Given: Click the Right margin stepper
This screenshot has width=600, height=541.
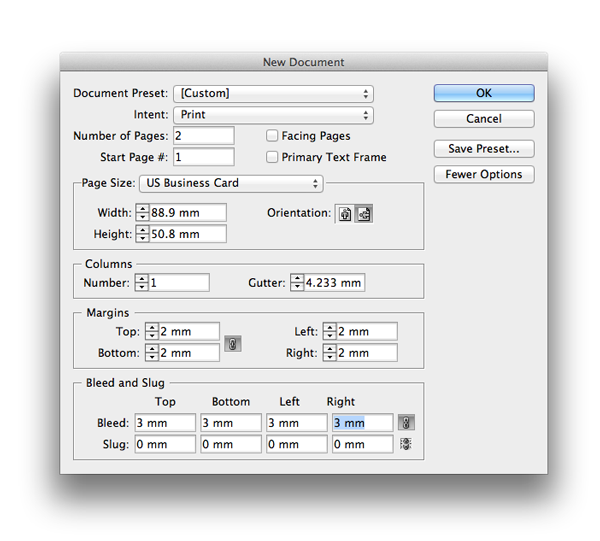Looking at the screenshot, I should (x=329, y=353).
